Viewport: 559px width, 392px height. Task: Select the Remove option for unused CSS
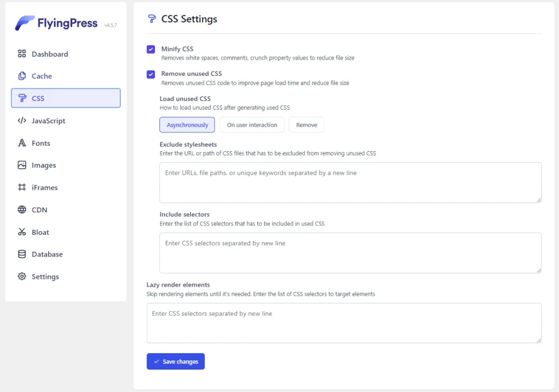[306, 125]
